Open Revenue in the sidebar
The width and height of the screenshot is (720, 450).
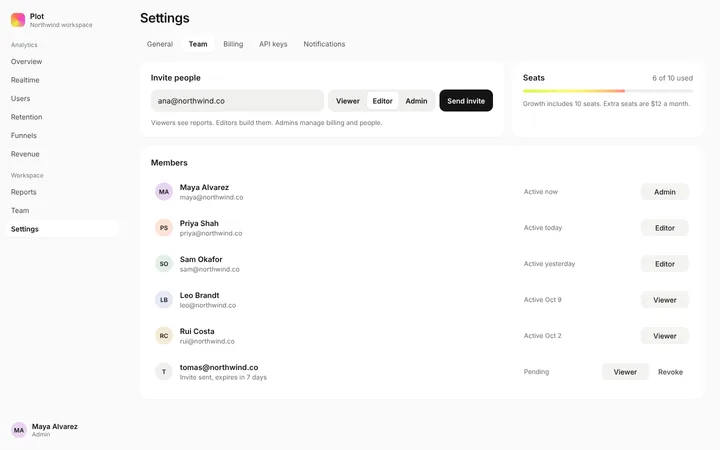pyautogui.click(x=62, y=154)
